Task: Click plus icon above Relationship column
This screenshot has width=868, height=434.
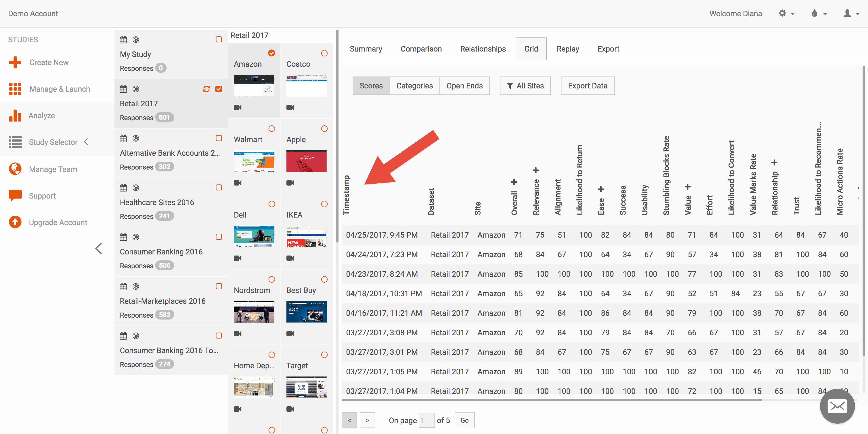Action: click(x=774, y=163)
